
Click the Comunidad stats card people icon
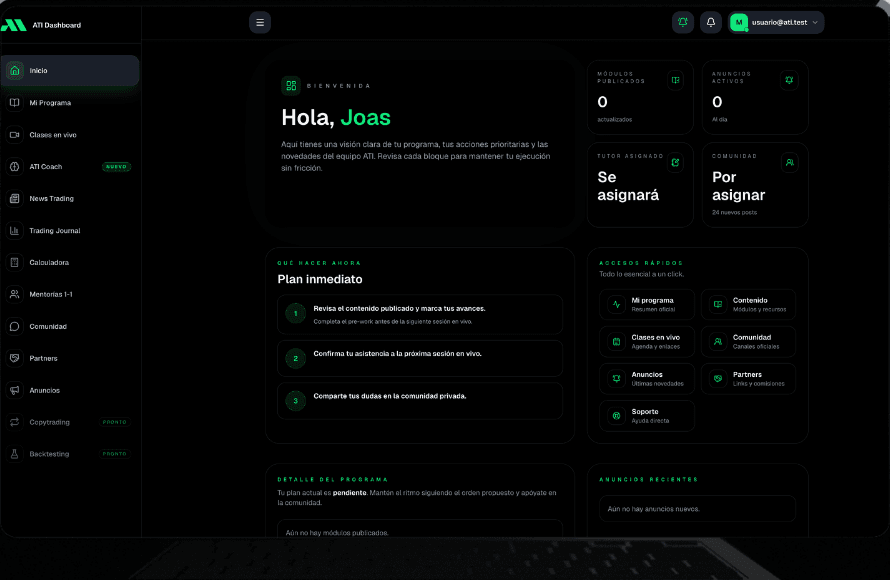(789, 162)
